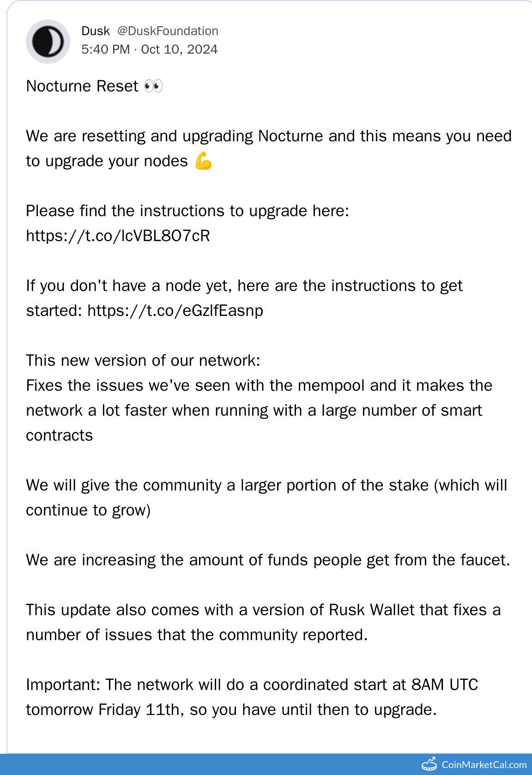Click the flexed bicep emoji

click(203, 161)
